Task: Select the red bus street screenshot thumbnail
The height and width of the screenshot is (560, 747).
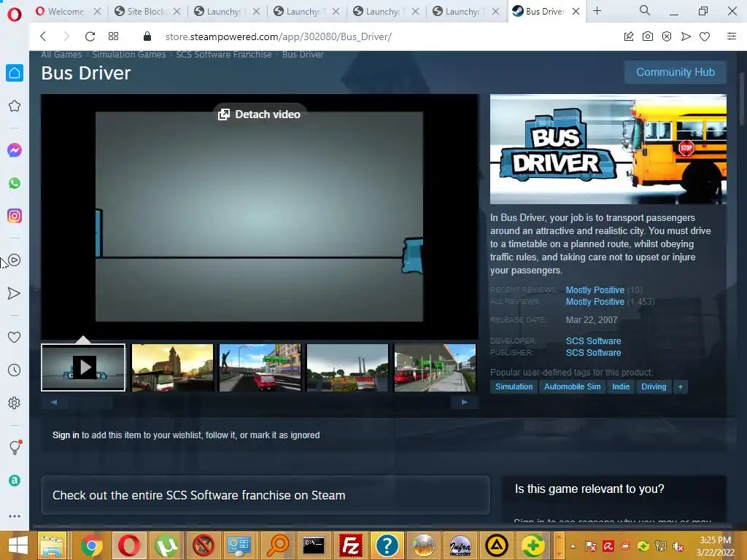Action: [x=260, y=367]
